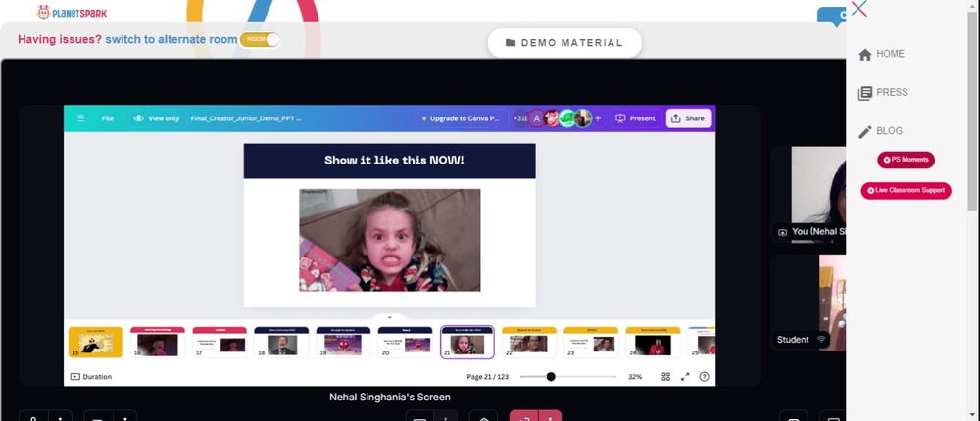Open the File menu in Canva

(x=108, y=118)
